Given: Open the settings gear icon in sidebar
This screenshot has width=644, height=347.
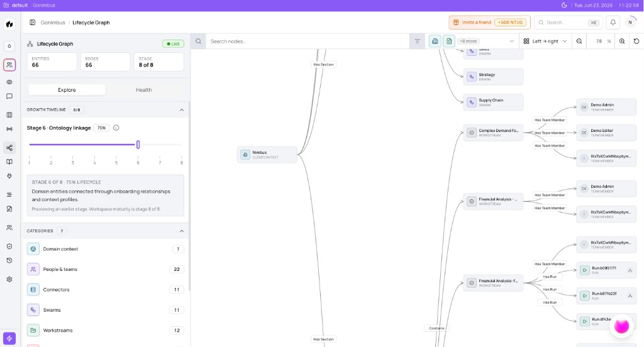Looking at the screenshot, I should pyautogui.click(x=9, y=279).
